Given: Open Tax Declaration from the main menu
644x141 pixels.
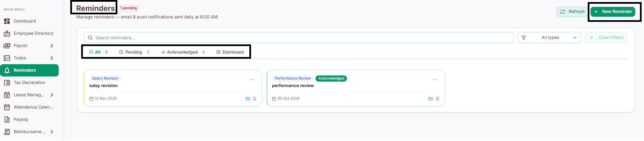Looking at the screenshot, I should tap(29, 83).
